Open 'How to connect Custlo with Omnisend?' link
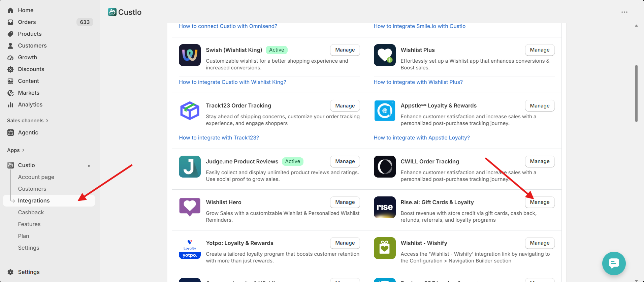The image size is (644, 282). pyautogui.click(x=228, y=26)
